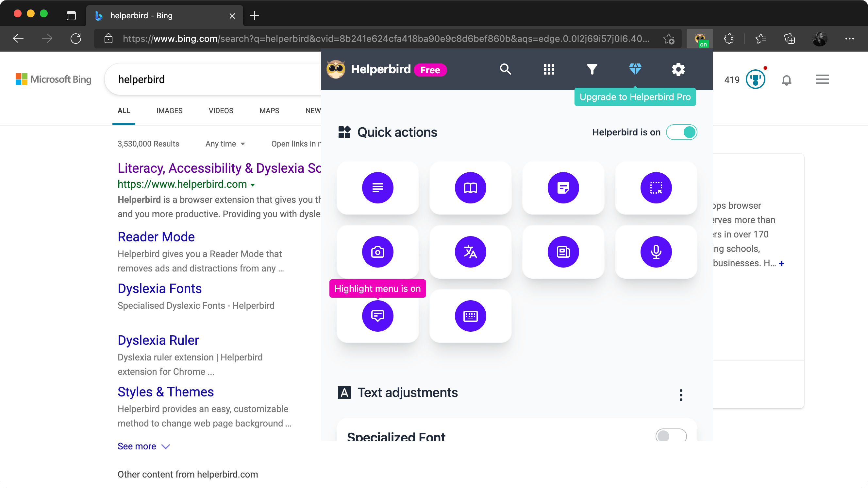Open the sticky note quick action
The width and height of the screenshot is (868, 488).
tap(563, 188)
